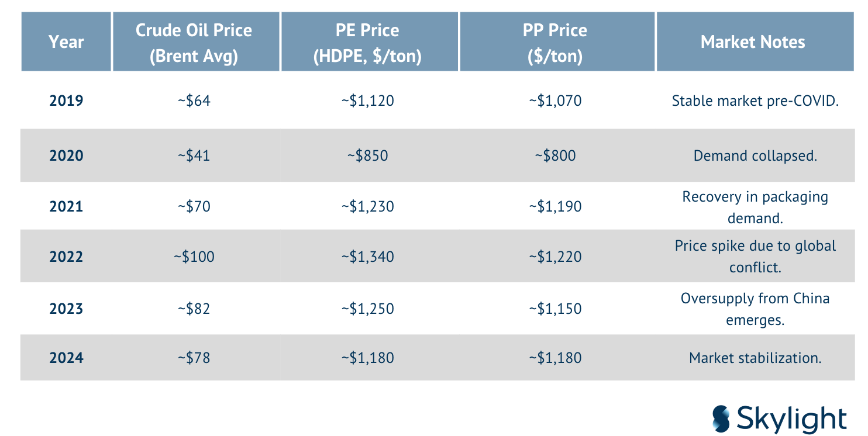
Task: Click the 2019 year row label
Action: click(66, 101)
